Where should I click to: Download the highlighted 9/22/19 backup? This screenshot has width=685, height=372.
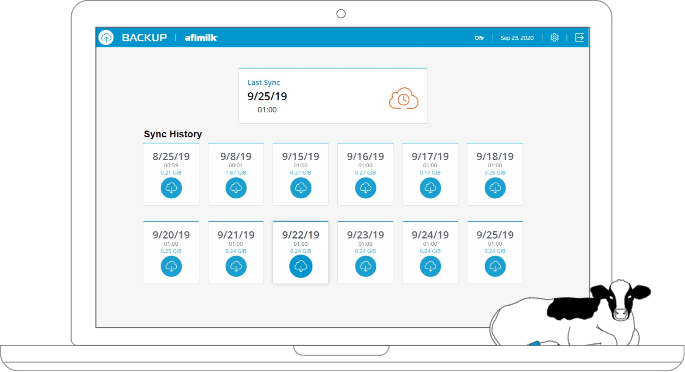[x=301, y=266]
